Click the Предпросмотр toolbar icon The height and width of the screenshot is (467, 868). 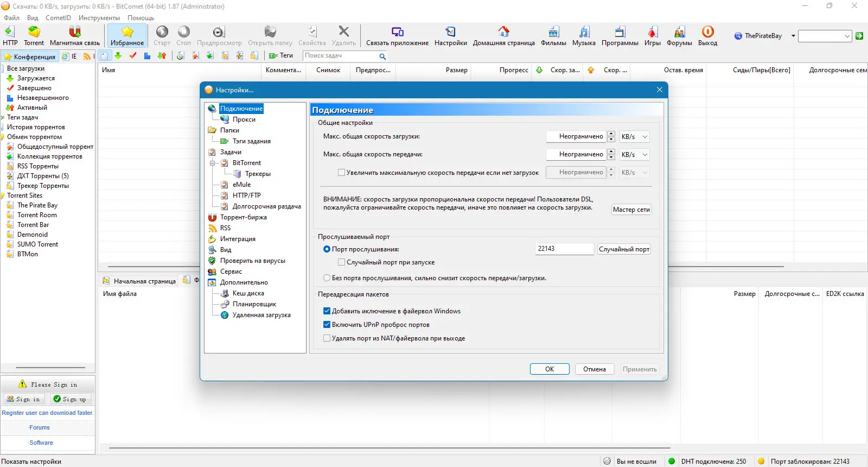tap(219, 36)
